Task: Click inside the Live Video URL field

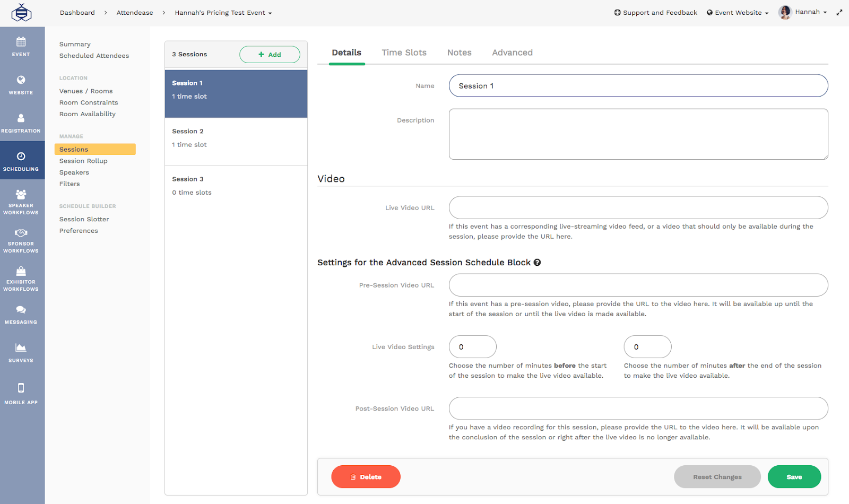Action: (x=638, y=207)
